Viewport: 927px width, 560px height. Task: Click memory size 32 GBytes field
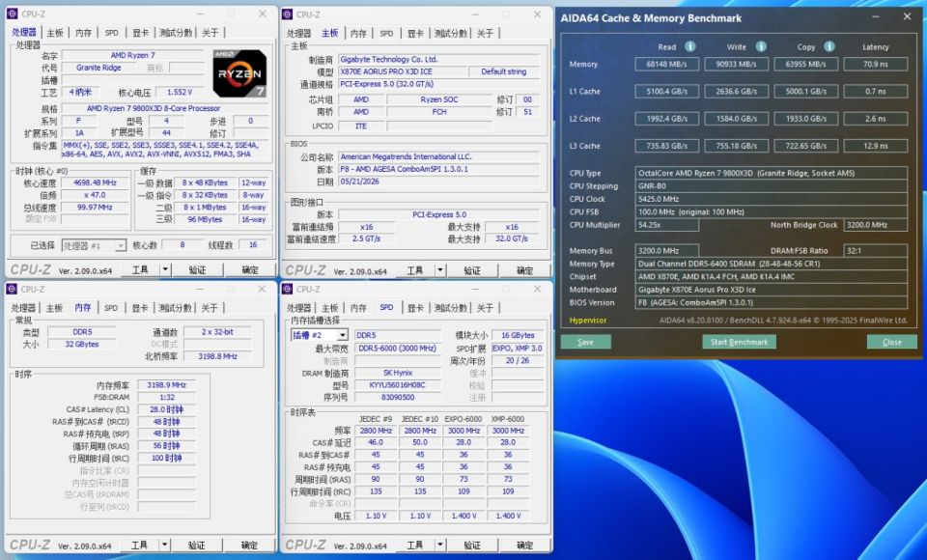pyautogui.click(x=82, y=344)
